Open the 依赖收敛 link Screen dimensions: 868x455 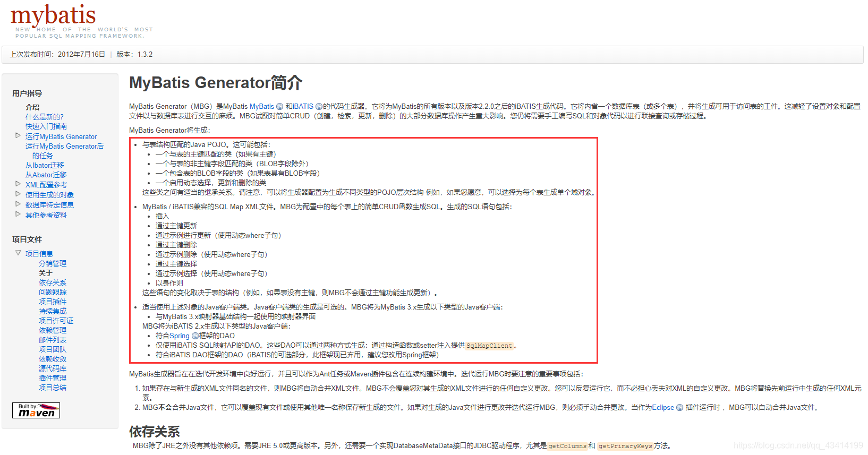53,359
